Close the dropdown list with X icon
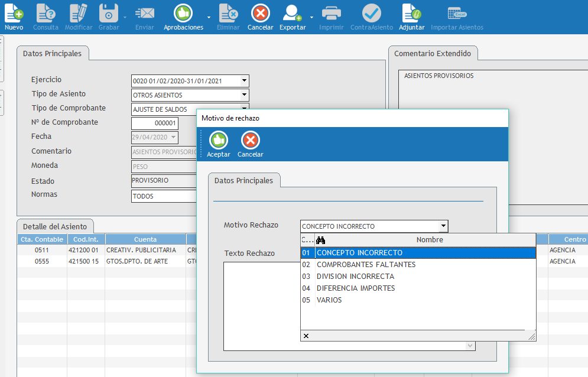This screenshot has height=377, width=588. pyautogui.click(x=306, y=336)
